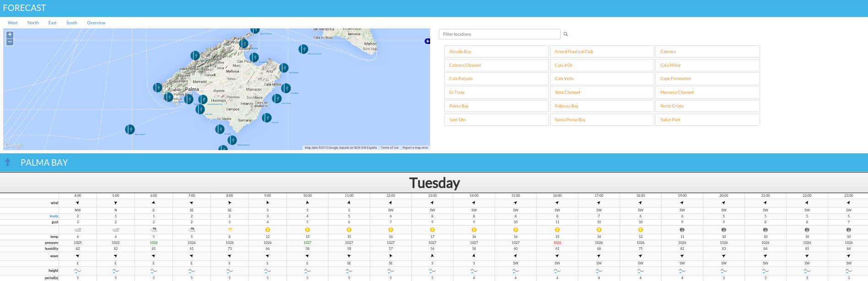Click the Tuesday day heading

point(434,183)
